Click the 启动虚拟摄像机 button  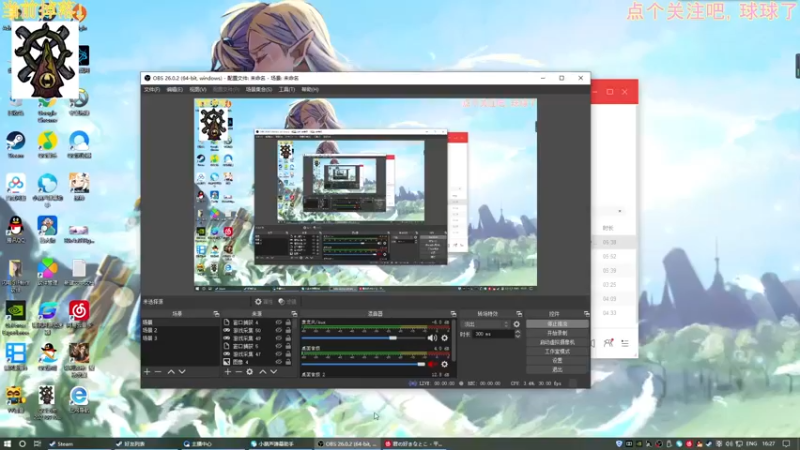(557, 342)
